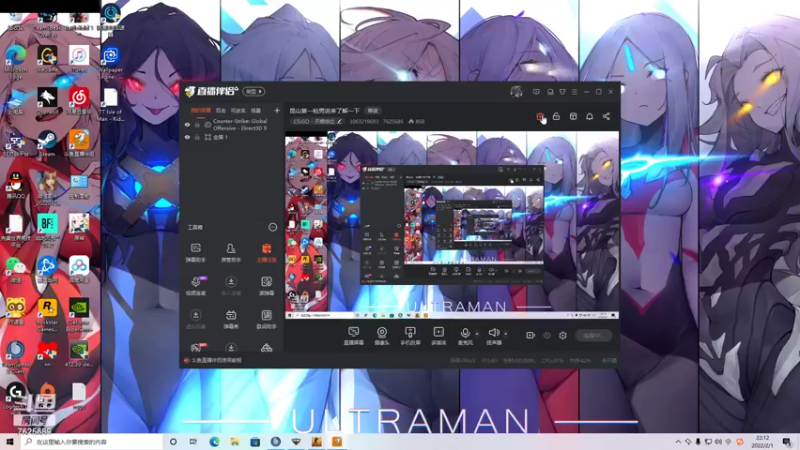Click the Windows taskbar search box
Screen dimensions: 800x450
click(x=92, y=442)
